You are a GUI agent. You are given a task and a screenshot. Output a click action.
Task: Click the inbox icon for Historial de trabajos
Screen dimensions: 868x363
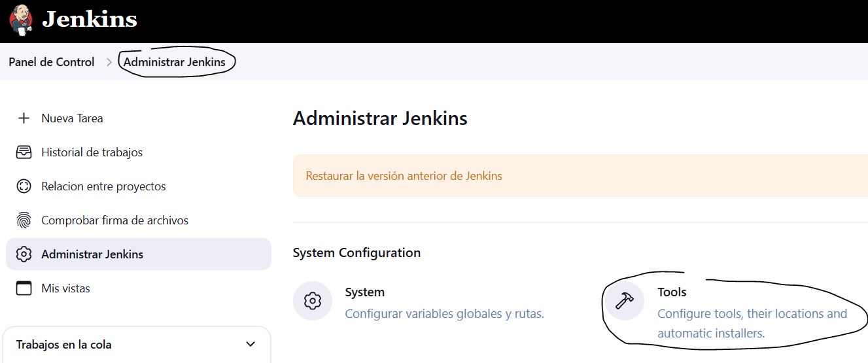click(24, 152)
